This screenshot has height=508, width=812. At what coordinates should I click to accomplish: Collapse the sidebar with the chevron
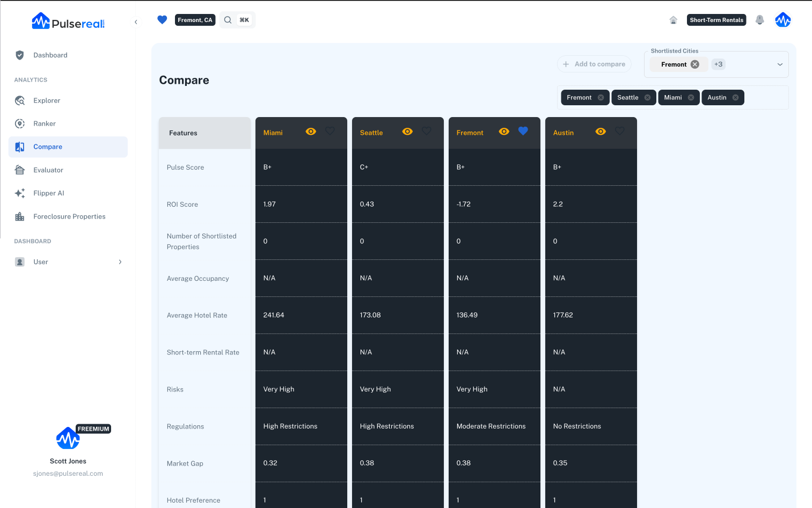(x=136, y=22)
